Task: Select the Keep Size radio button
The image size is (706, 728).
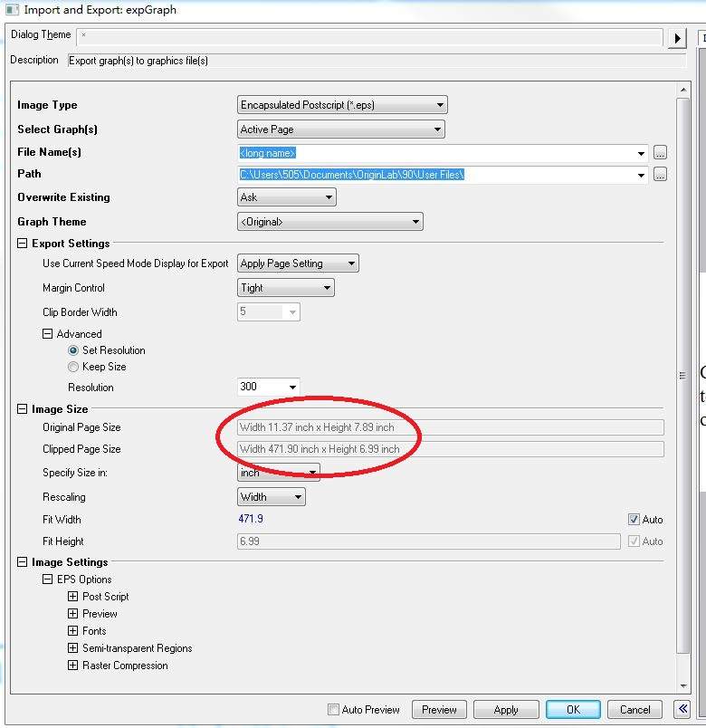Action: pyautogui.click(x=73, y=367)
